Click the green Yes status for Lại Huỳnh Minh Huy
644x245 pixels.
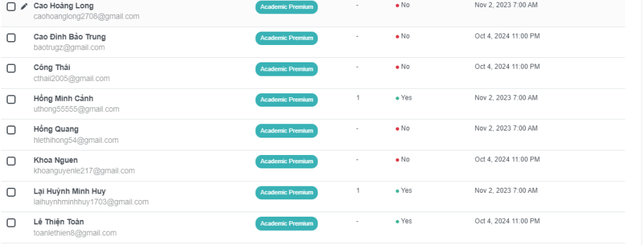point(404,190)
